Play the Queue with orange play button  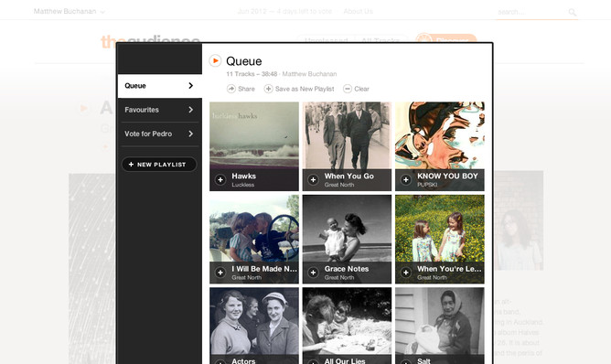coord(215,60)
